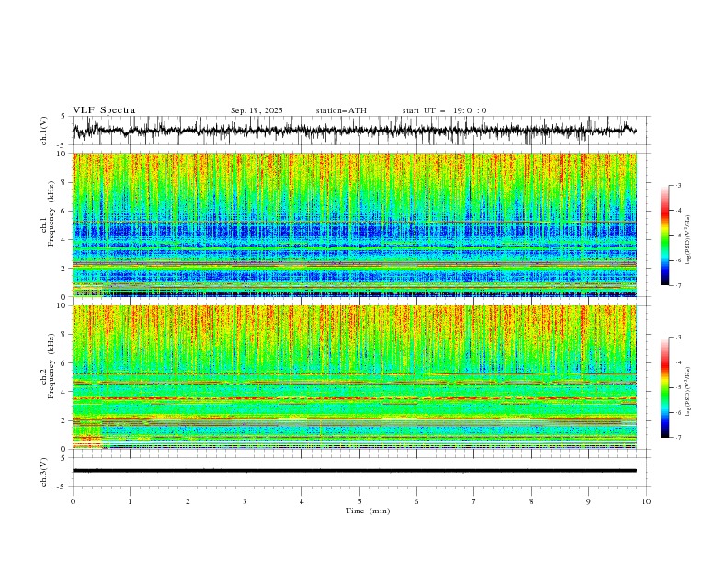Click the "-7" label on ch.1 colorbar
This screenshot has width=728, height=563.
point(678,285)
